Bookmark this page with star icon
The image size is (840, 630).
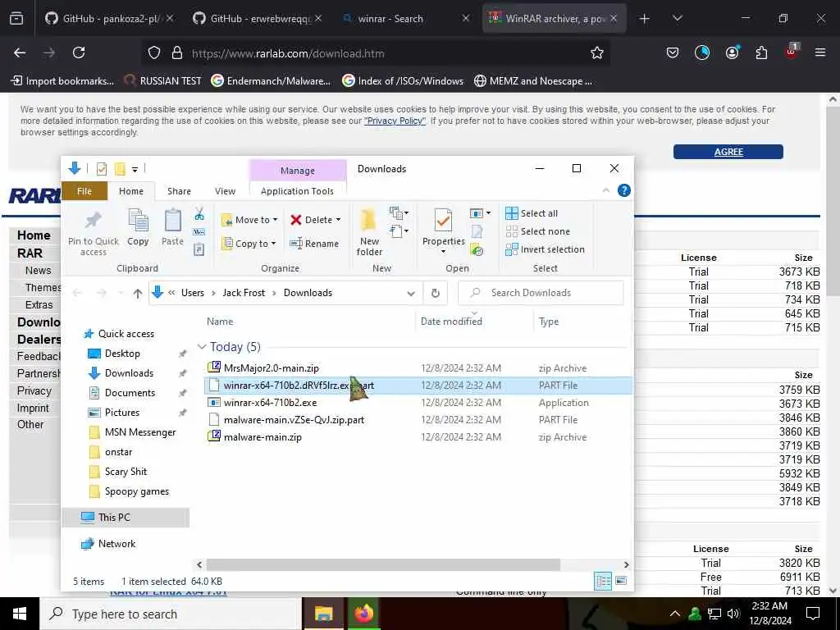point(597,52)
